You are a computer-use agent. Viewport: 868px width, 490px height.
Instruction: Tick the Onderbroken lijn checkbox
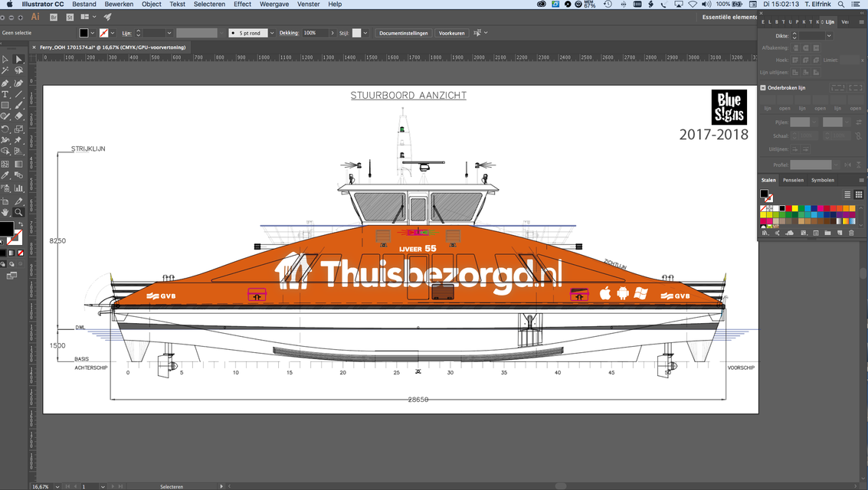(x=763, y=88)
